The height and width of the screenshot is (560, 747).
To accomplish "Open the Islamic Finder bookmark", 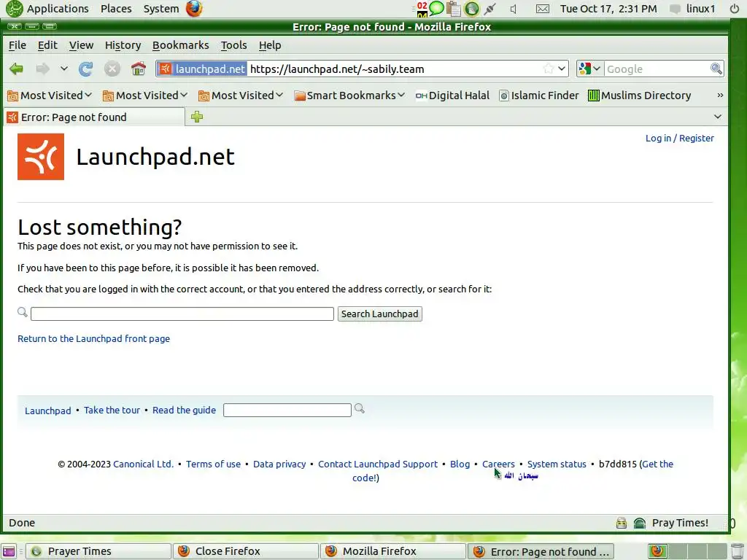I will click(x=539, y=96).
